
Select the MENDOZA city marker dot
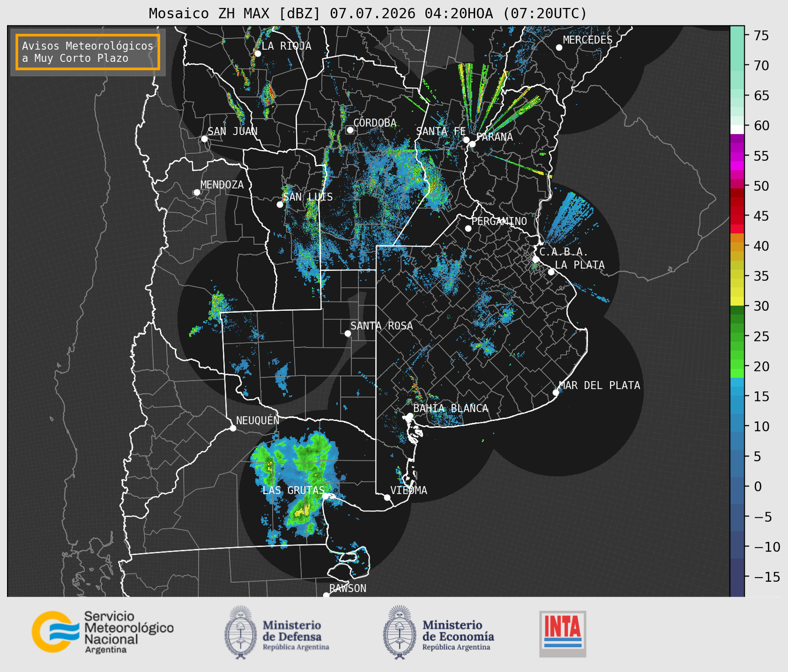[x=197, y=193]
